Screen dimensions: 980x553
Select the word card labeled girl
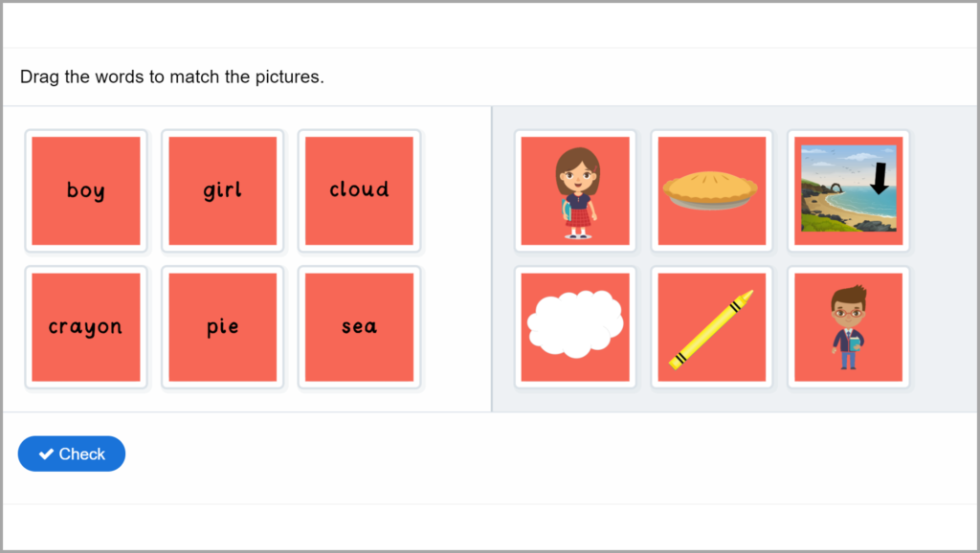tap(222, 190)
